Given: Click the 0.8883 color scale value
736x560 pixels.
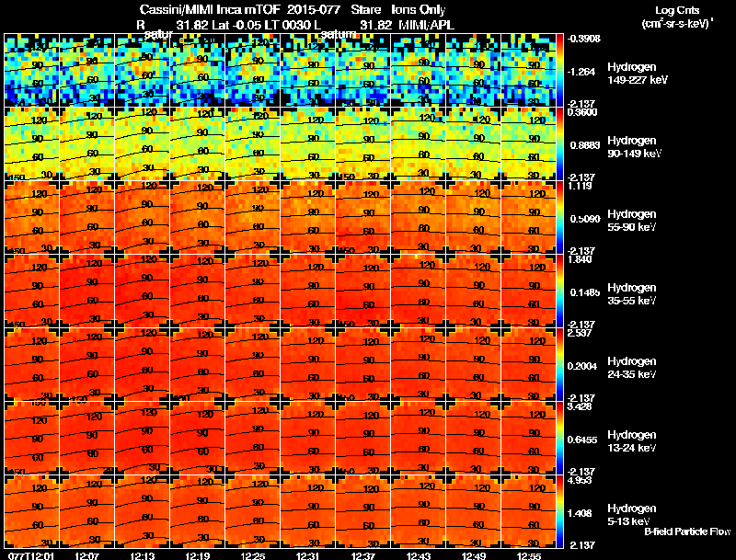Looking at the screenshot, I should click(584, 145).
